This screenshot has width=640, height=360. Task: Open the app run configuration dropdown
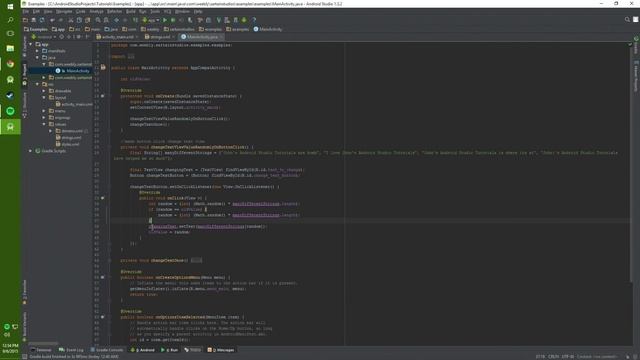[151, 20]
